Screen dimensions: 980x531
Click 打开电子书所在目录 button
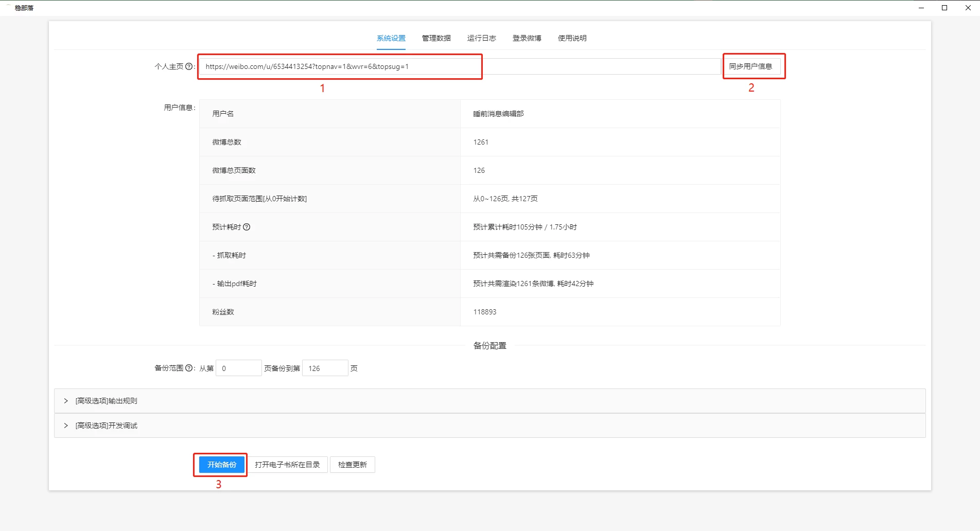tap(289, 464)
